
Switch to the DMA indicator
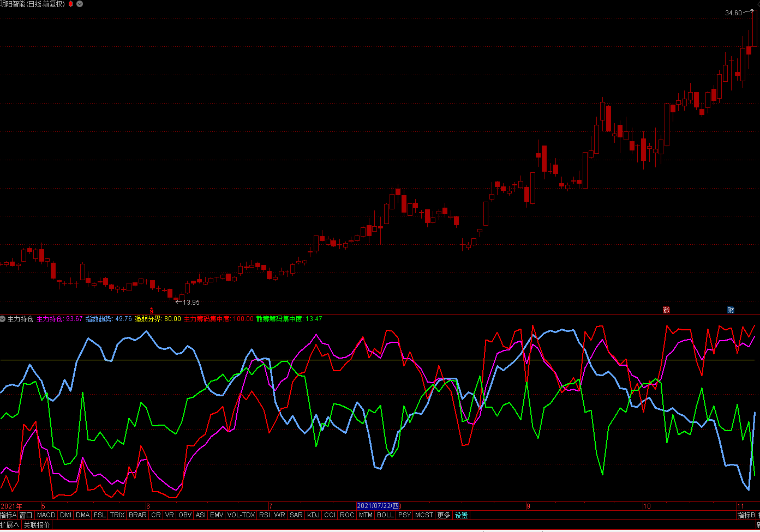tap(82, 515)
